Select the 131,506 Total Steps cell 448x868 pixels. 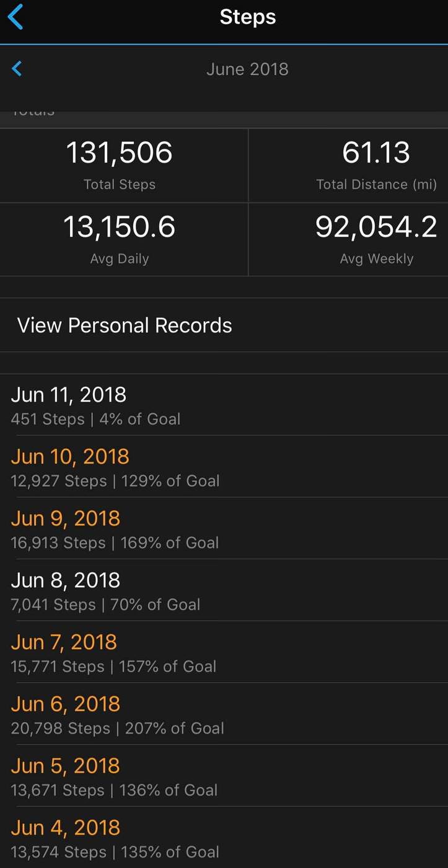point(120,165)
